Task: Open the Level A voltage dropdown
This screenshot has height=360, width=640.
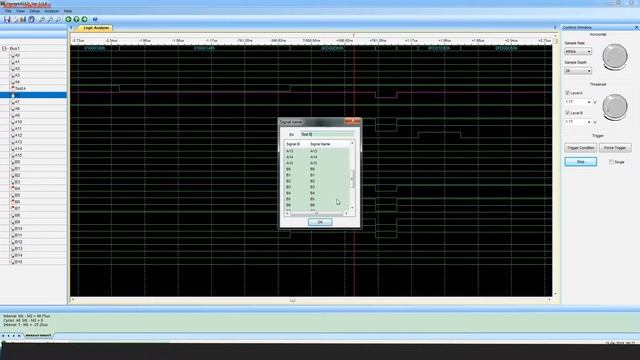Action: coord(589,102)
